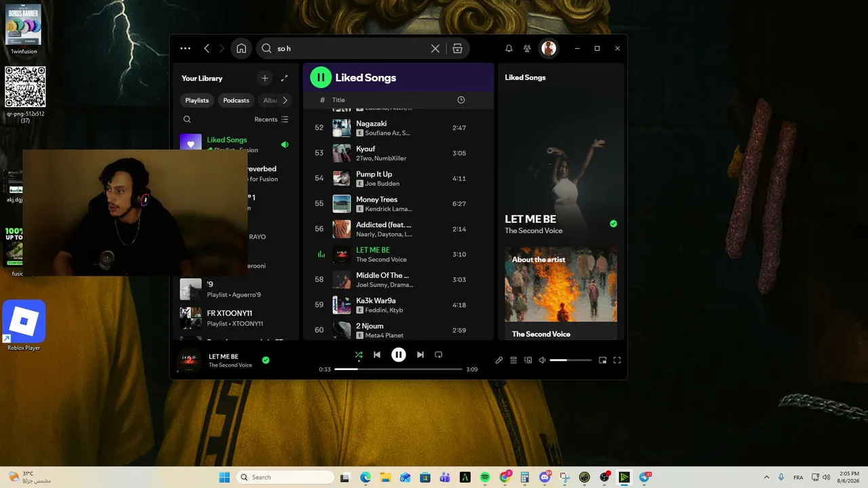Open the Your Library heading

pyautogui.click(x=202, y=78)
